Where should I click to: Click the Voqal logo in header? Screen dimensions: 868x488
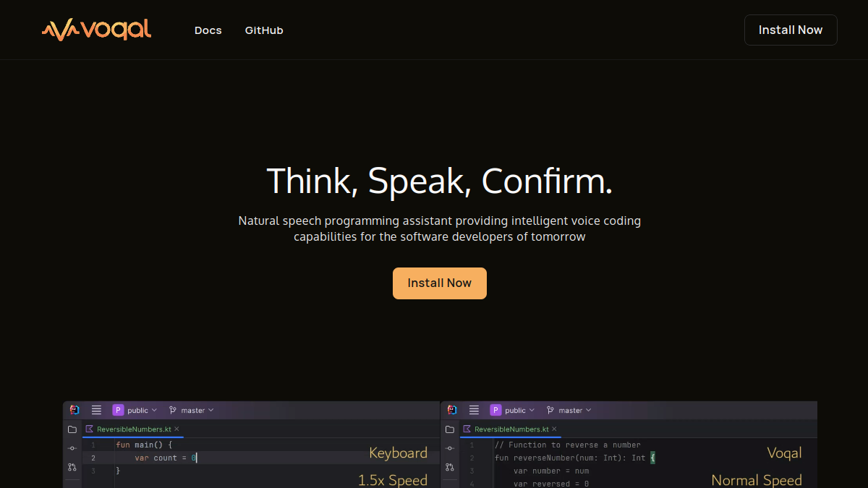point(96,30)
